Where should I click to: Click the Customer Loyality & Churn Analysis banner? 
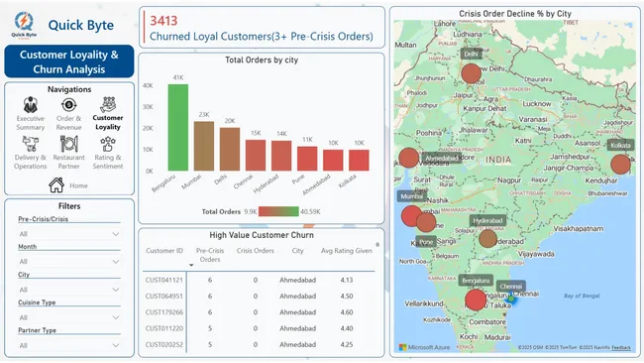tap(69, 61)
